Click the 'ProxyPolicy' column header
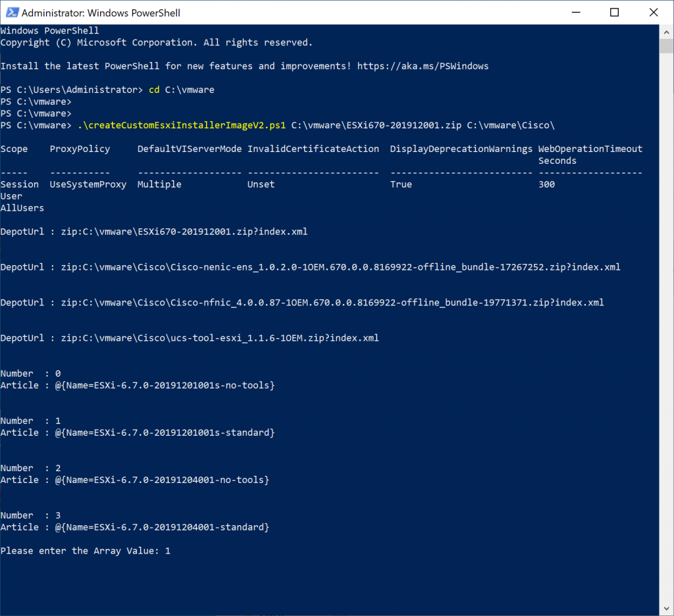Image resolution: width=674 pixels, height=616 pixels. 80,149
